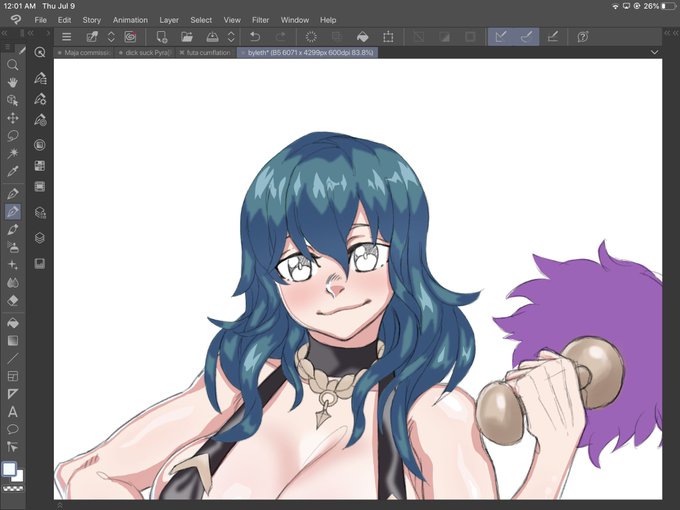Select the Zoom magnifier tool
The height and width of the screenshot is (510, 680).
13,65
